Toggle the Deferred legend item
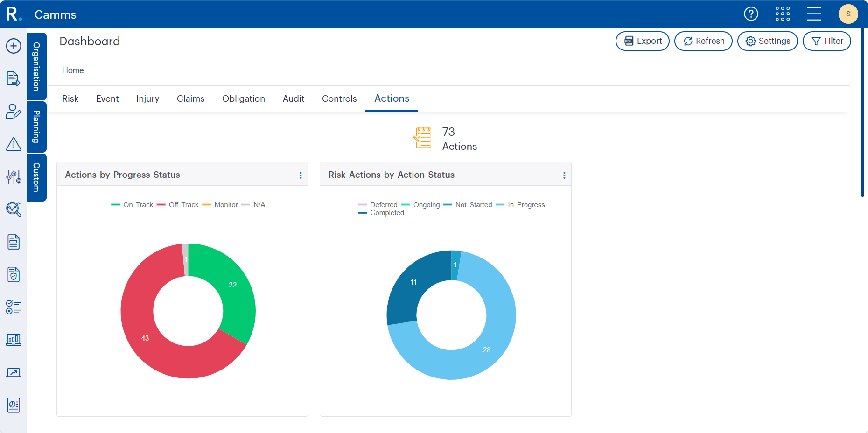 (378, 205)
